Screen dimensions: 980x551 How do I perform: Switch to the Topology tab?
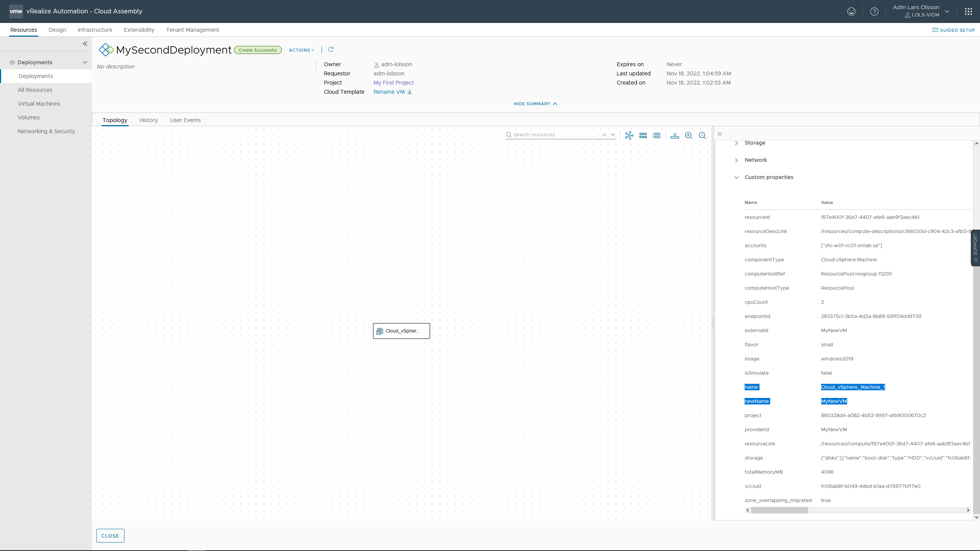(x=115, y=120)
